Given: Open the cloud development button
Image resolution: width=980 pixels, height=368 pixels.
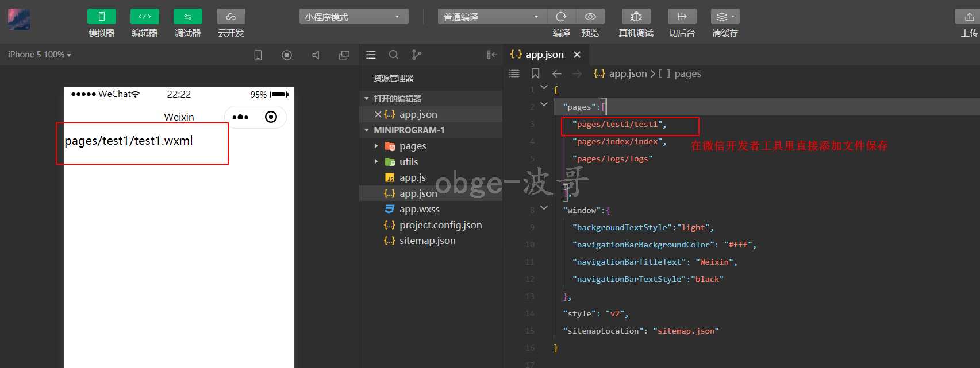Looking at the screenshot, I should pos(230,17).
